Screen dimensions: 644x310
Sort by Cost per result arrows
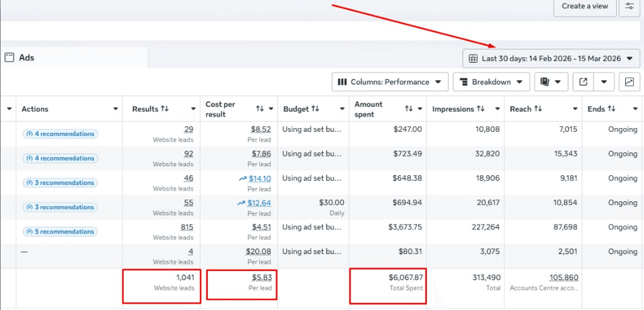[260, 109]
